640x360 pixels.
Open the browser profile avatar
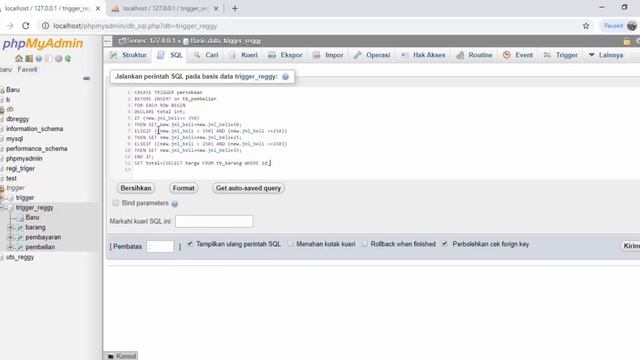coord(632,26)
